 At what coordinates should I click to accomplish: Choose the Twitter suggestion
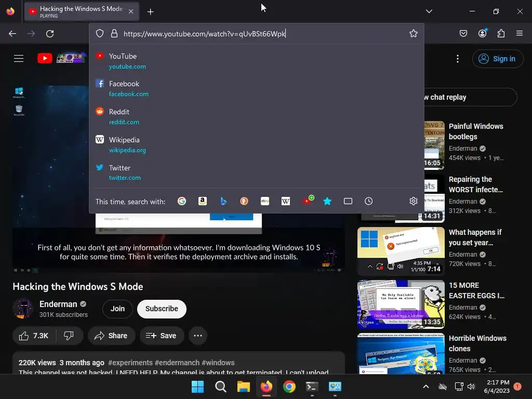click(256, 172)
